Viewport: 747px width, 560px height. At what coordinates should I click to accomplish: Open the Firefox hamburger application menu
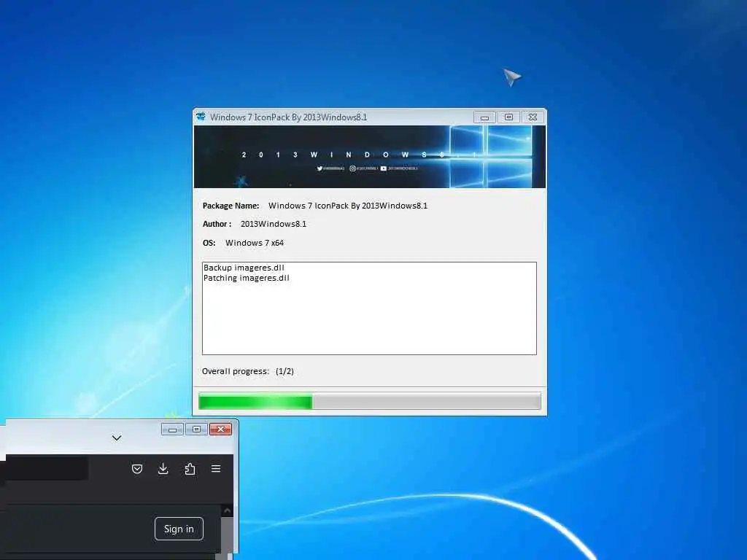(216, 469)
